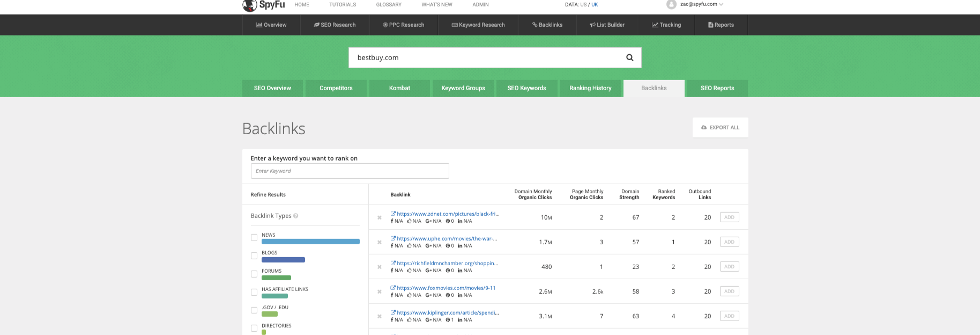Go to HOME in top navigation

point(302,4)
